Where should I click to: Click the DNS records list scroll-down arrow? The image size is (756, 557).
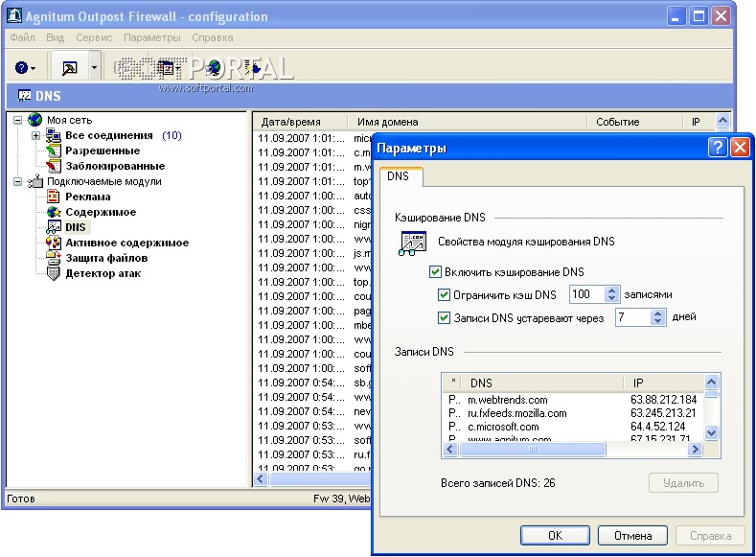pos(712,432)
